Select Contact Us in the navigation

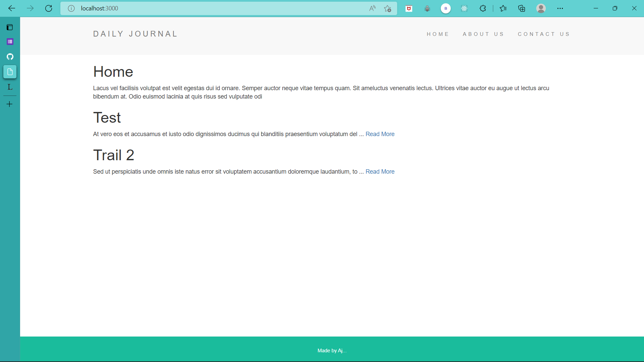pyautogui.click(x=544, y=34)
